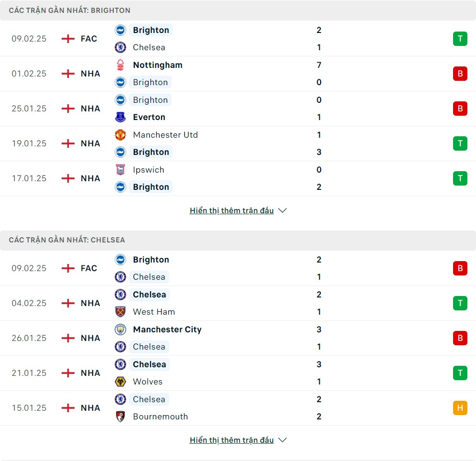Viewport: 476px width, 461px height.
Task: Click the Manchester City crest icon
Action: tap(120, 329)
